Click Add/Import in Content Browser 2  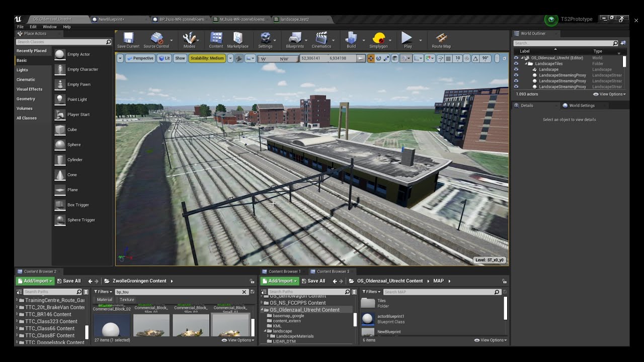tap(35, 281)
